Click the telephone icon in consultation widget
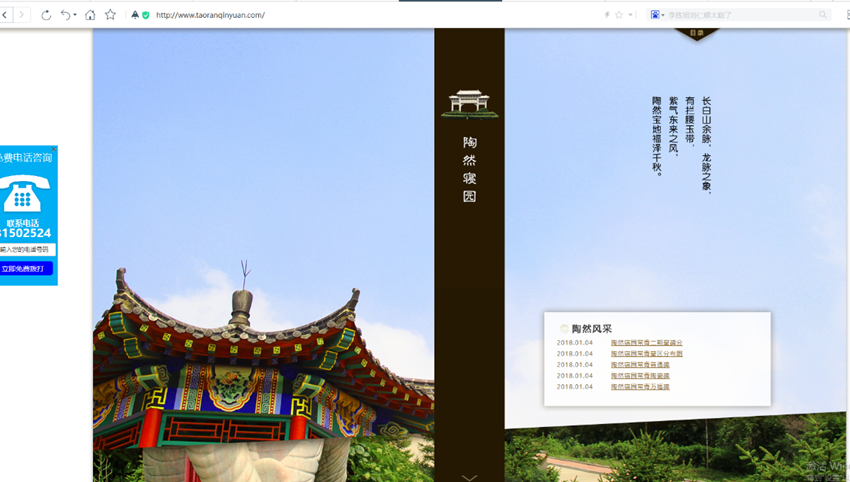This screenshot has width=850, height=482. point(21,192)
